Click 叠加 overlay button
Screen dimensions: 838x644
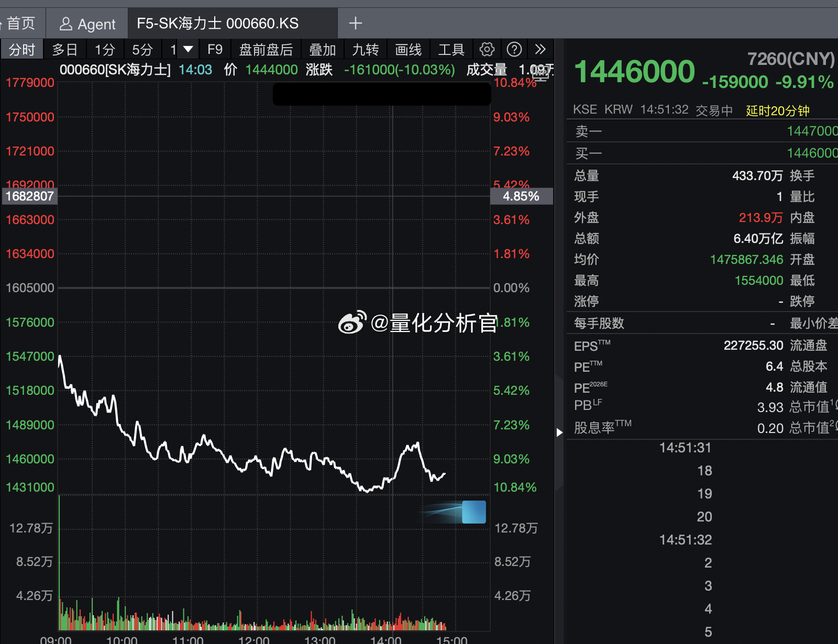(x=322, y=50)
